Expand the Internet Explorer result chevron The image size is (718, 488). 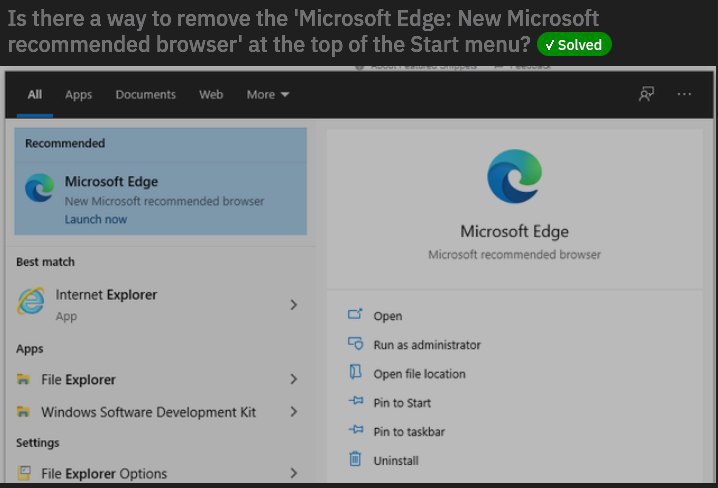(294, 305)
